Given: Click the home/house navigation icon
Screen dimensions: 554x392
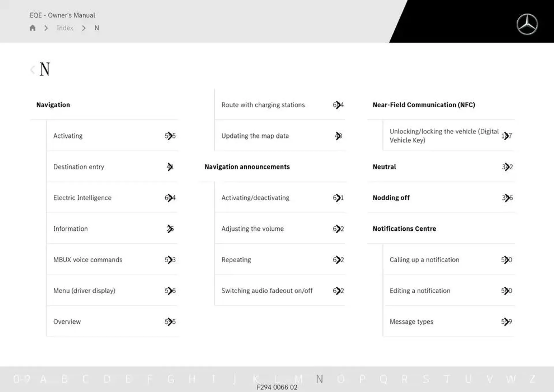Looking at the screenshot, I should click(x=32, y=28).
